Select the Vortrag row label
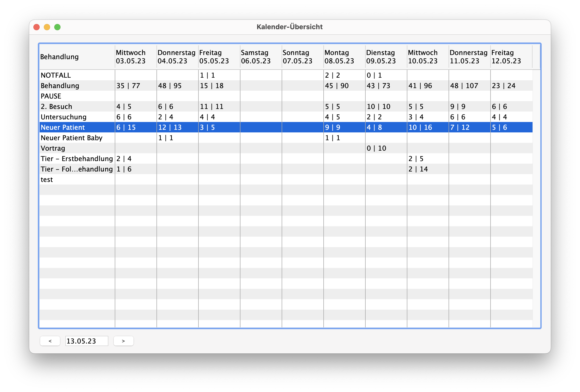Screen dimensions: 580x392 pyautogui.click(x=53, y=148)
